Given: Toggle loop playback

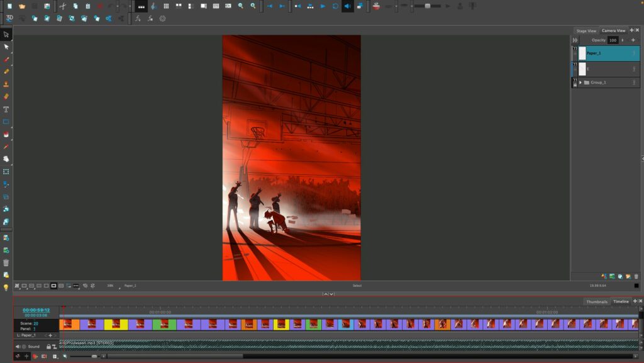Looking at the screenshot, I should point(335,6).
